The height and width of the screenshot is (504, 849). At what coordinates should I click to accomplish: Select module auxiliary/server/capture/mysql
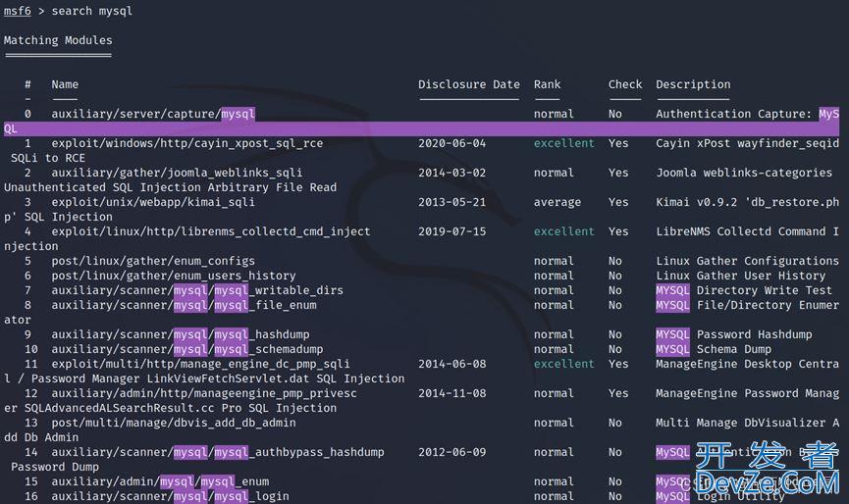coord(153,114)
